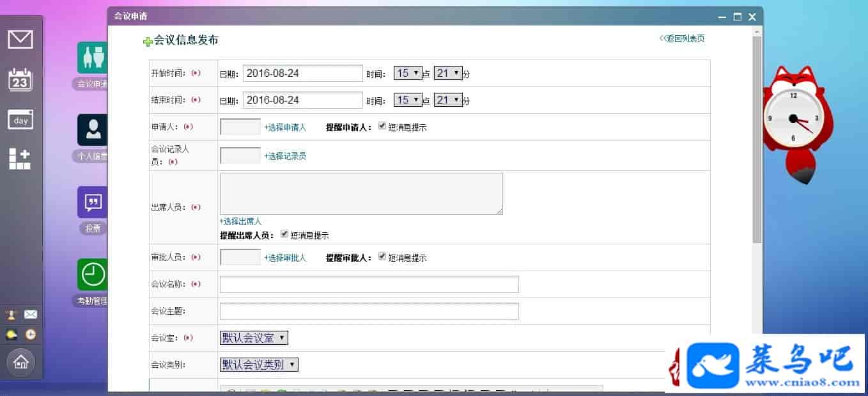
Task: Click the small clock icon in sidebar
Action: click(31, 335)
